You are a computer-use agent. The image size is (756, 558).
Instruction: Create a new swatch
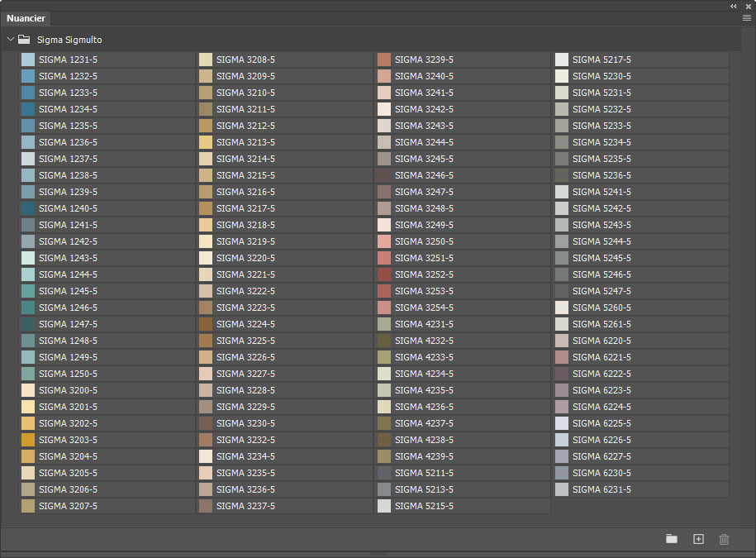pos(698,539)
